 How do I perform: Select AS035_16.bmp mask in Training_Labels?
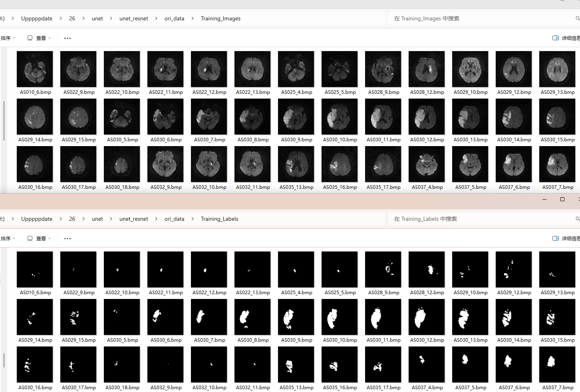tap(340, 364)
